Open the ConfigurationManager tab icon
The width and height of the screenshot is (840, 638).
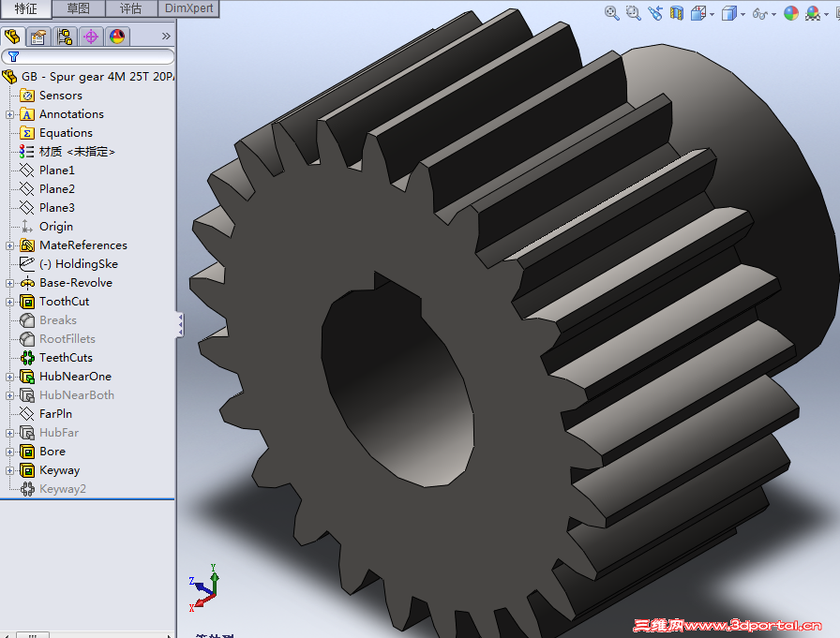(x=65, y=37)
